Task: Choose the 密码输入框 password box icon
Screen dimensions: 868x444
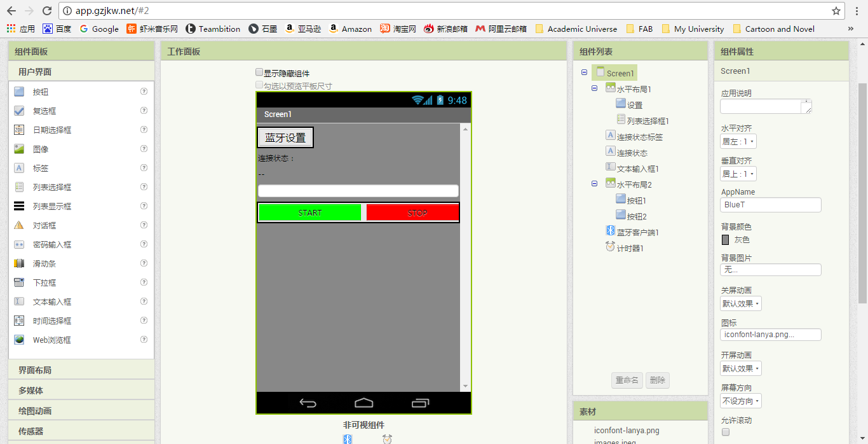Action: point(19,244)
